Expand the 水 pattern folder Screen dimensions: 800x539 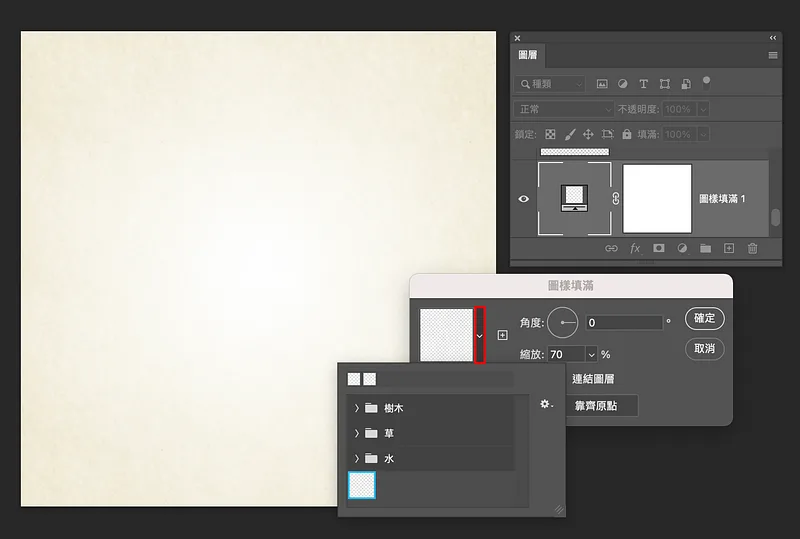click(357, 458)
